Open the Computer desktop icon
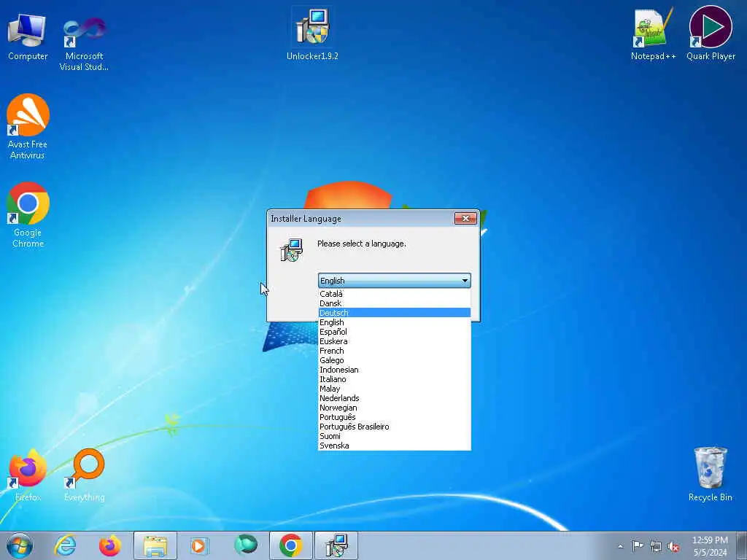The image size is (747, 560). pyautogui.click(x=27, y=37)
